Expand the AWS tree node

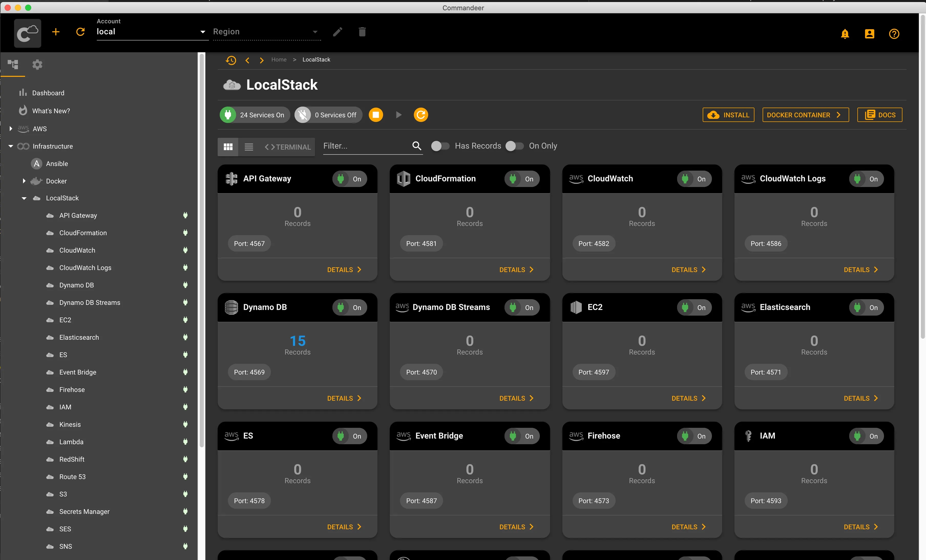(x=11, y=129)
